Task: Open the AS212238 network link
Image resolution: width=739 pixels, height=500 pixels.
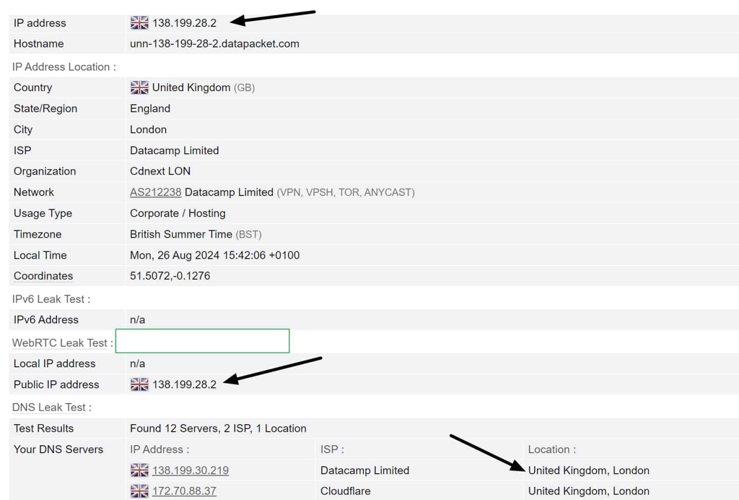Action: (x=155, y=192)
